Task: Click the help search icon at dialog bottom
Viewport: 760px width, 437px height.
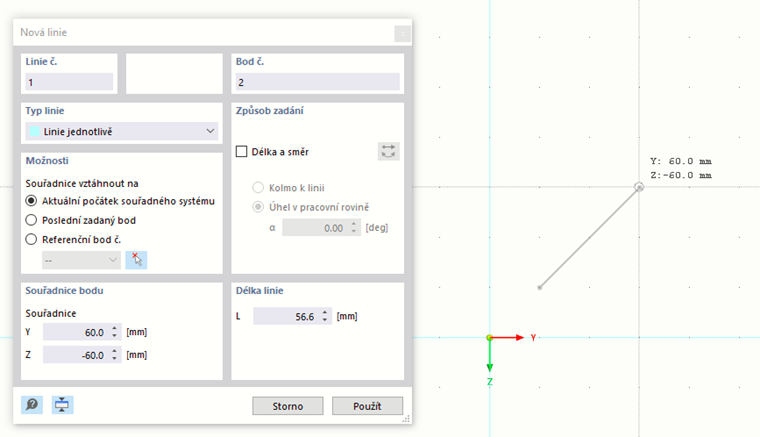Action: pyautogui.click(x=33, y=405)
